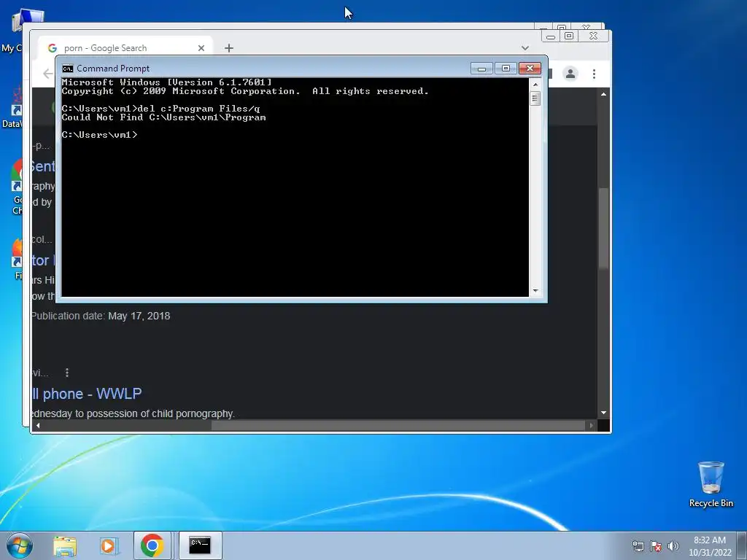
Task: Open three-dot options above the WWLP result
Action: (67, 373)
